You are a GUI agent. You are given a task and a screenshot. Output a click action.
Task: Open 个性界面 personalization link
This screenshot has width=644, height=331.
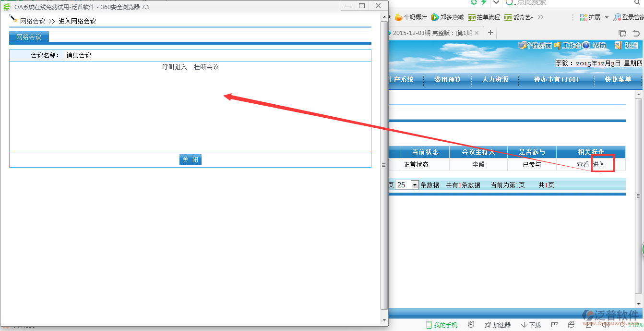(x=535, y=46)
